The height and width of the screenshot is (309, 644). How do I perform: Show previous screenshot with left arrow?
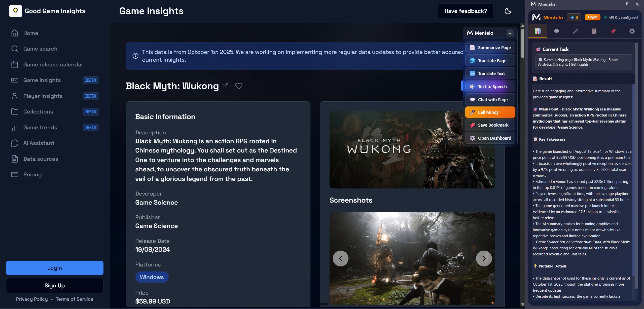pyautogui.click(x=340, y=258)
